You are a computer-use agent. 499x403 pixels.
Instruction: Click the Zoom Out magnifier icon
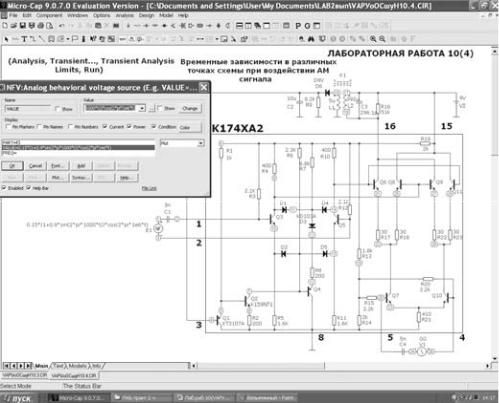[382, 39]
